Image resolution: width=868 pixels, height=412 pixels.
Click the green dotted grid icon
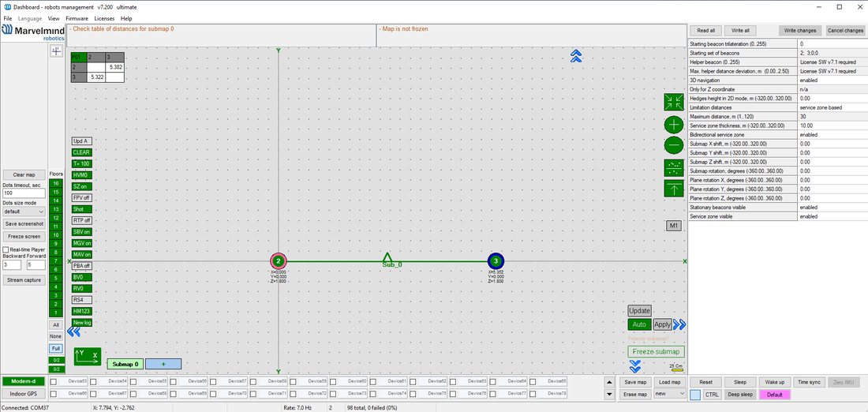point(674,167)
